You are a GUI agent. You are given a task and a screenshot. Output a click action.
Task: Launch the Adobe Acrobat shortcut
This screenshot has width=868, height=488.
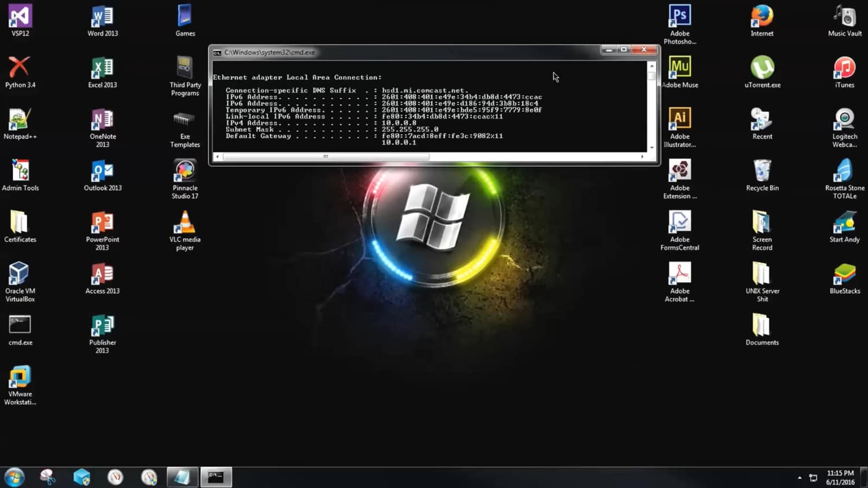680,282
